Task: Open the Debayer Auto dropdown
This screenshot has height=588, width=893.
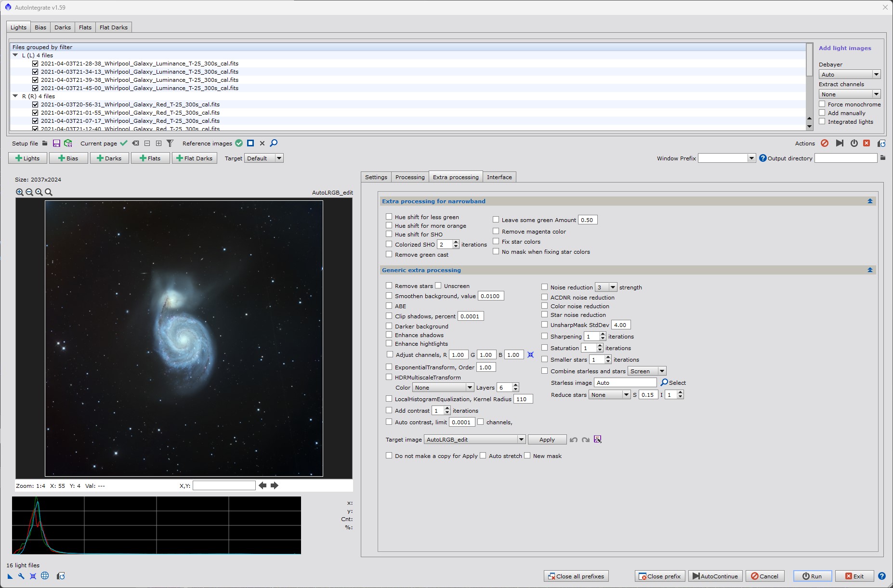Action: pos(850,74)
